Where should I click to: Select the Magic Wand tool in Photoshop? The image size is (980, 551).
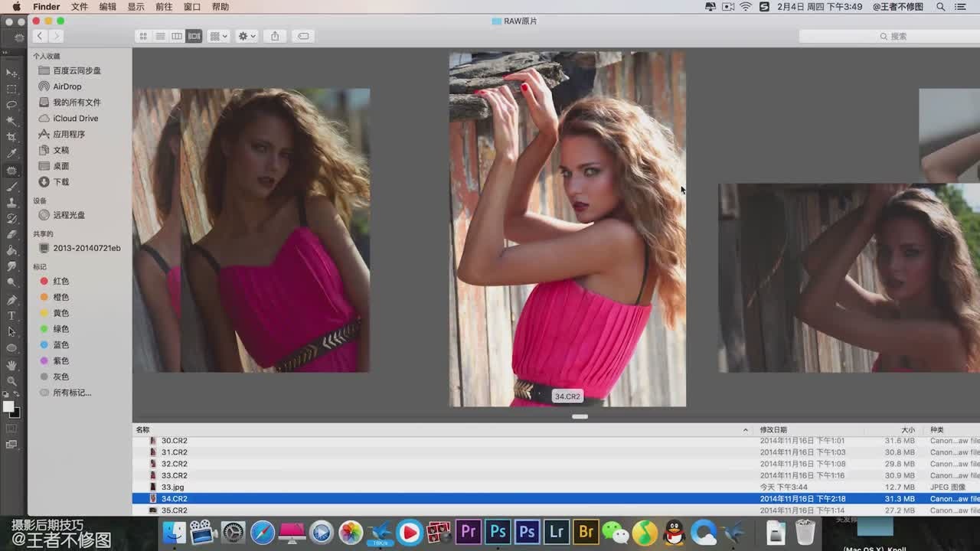pos(11,121)
